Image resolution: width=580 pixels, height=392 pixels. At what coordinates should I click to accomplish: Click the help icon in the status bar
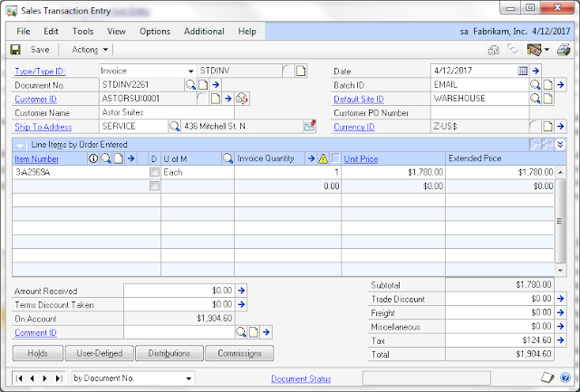[x=565, y=378]
